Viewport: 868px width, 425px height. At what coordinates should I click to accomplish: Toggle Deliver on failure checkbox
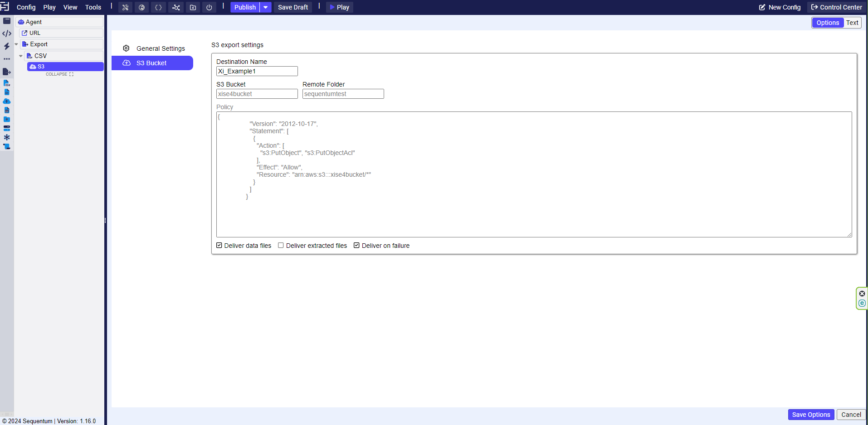[357, 246]
